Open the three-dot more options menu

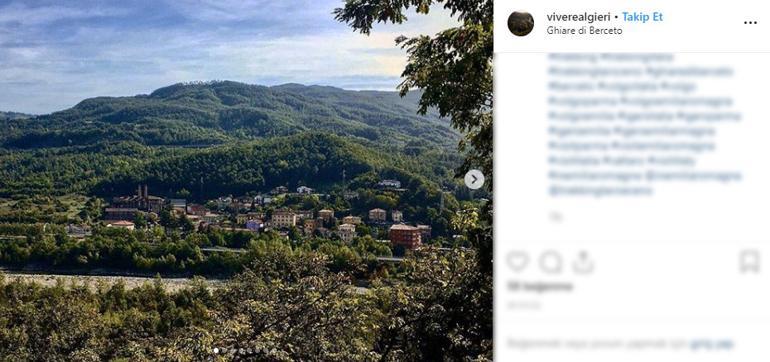(x=750, y=23)
